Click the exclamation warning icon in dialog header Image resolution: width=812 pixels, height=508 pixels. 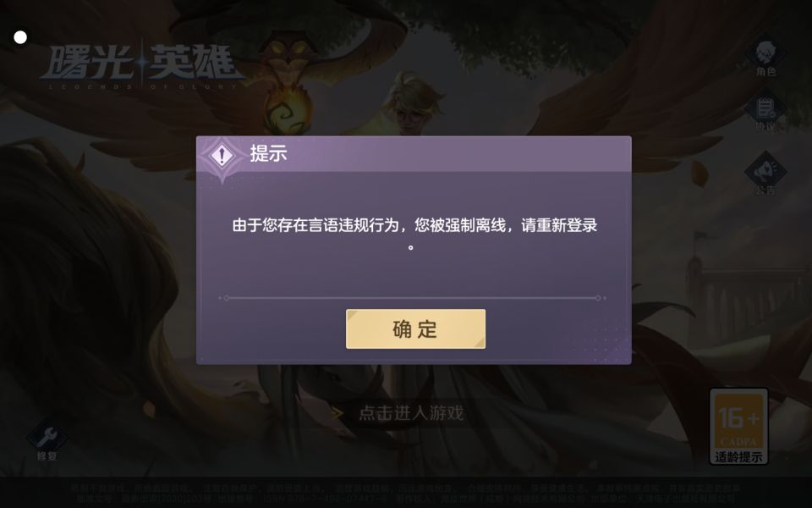point(222,154)
